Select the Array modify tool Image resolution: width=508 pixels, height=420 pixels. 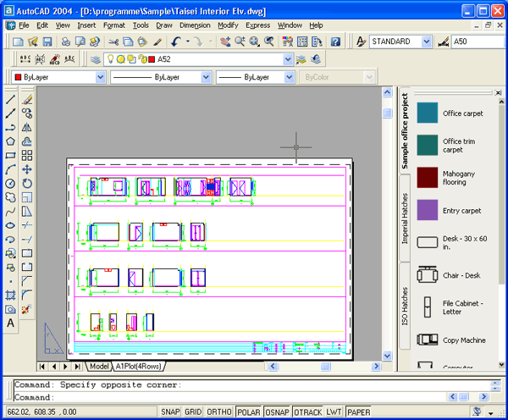(27, 155)
